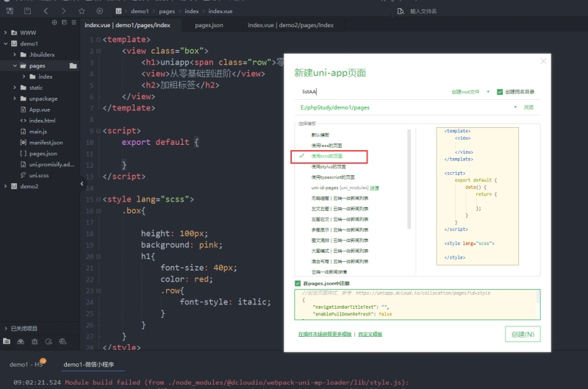The width and height of the screenshot is (588, 389).
Task: Open App.vue in the project tree
Action: click(x=40, y=110)
